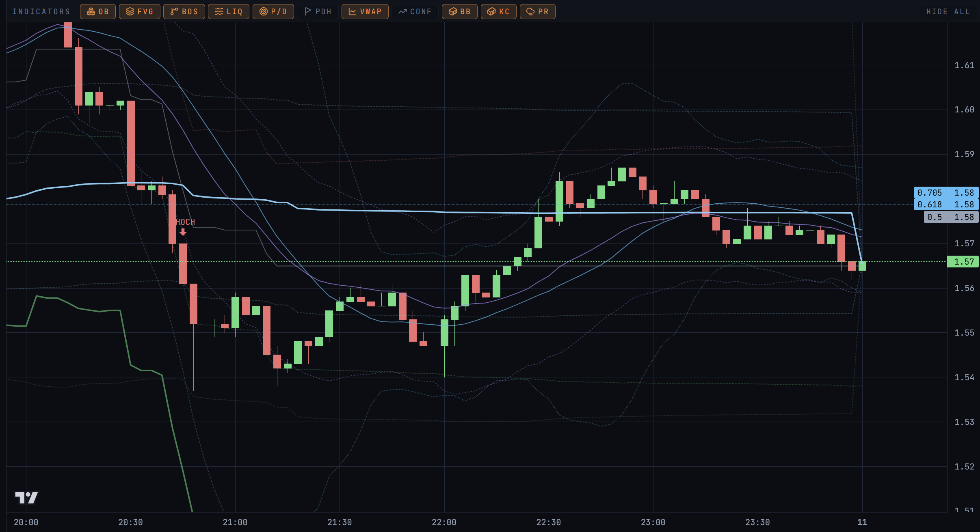Toggle the OB order blocks indicator

click(98, 12)
